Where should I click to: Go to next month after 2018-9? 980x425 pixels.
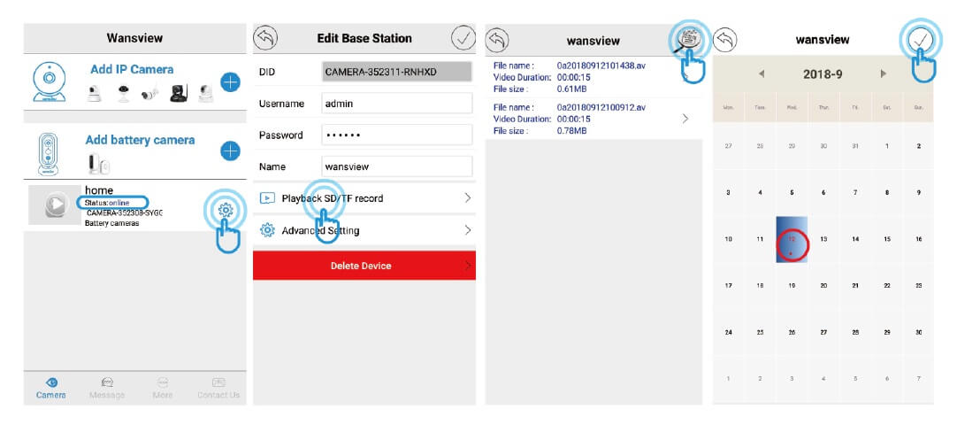click(883, 73)
